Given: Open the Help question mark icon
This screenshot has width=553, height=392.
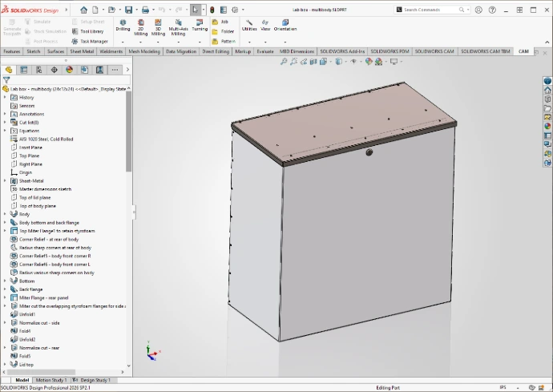Looking at the screenshot, I should pos(492,10).
